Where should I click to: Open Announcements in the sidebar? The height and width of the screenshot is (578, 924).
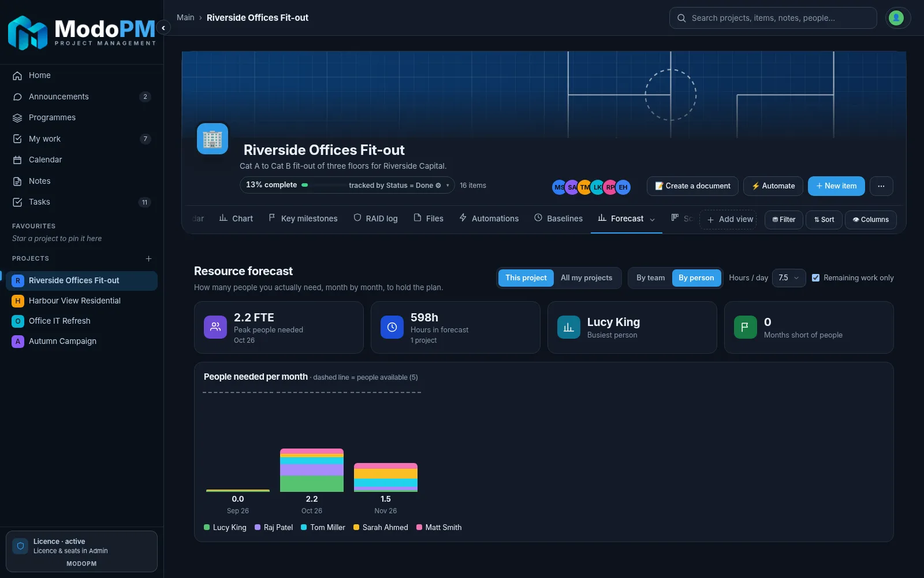tap(81, 97)
